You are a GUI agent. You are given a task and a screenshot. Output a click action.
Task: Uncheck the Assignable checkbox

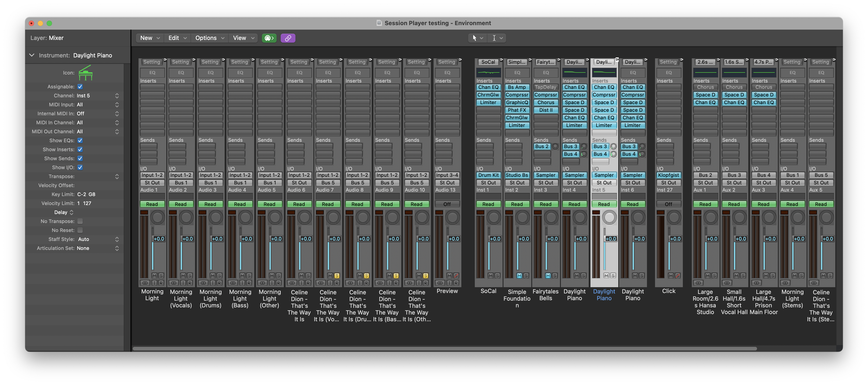click(x=80, y=87)
